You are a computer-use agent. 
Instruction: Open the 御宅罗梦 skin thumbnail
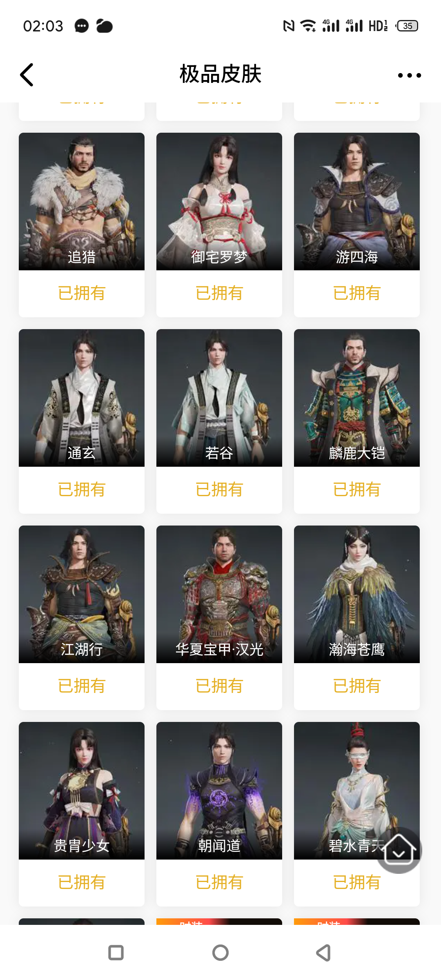219,201
